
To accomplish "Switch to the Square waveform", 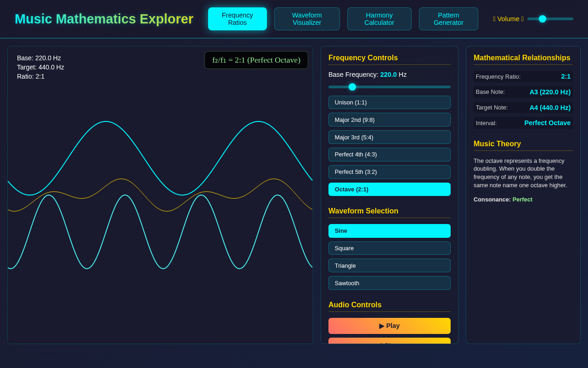I will click(x=389, y=248).
